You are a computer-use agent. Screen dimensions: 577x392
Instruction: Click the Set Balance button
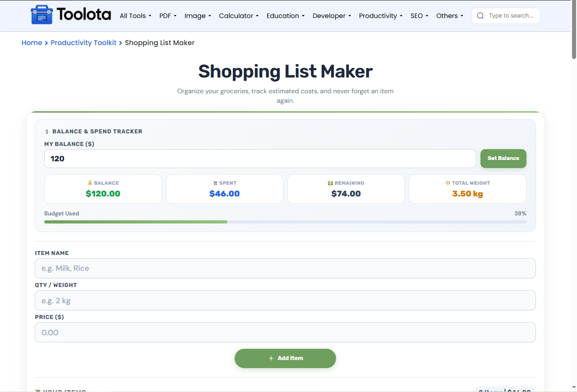point(503,159)
